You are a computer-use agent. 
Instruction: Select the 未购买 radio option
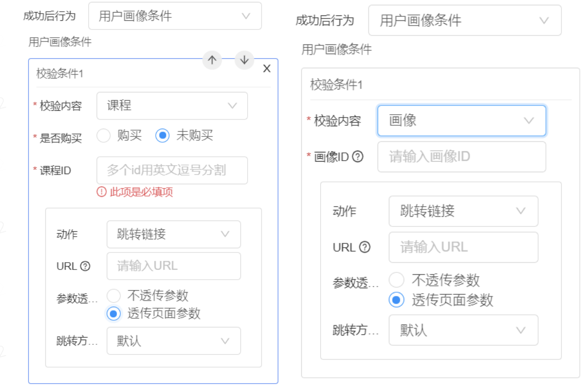coord(162,136)
